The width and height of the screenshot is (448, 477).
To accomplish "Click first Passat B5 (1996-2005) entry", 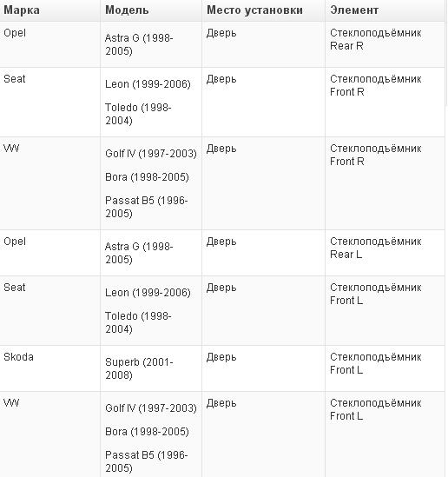I will click(x=147, y=207).
